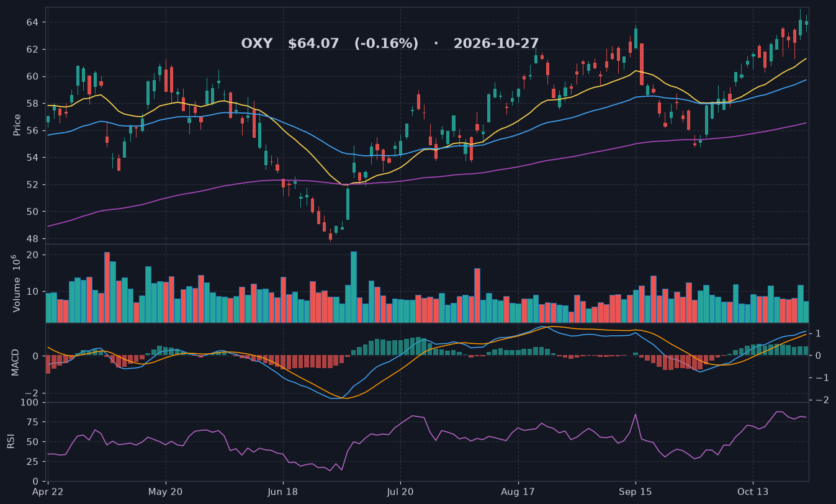The height and width of the screenshot is (504, 836).
Task: Click the Volume axis title
Action: click(17, 284)
